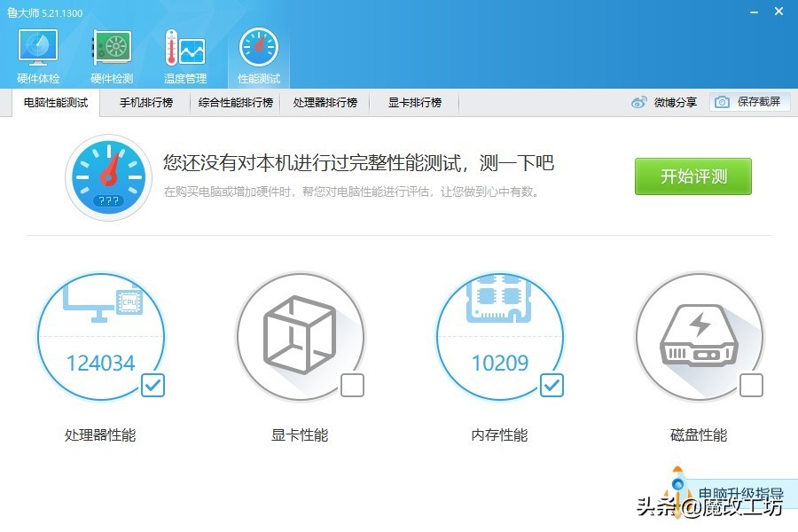Uncheck the 内存性能 checkbox

point(552,385)
